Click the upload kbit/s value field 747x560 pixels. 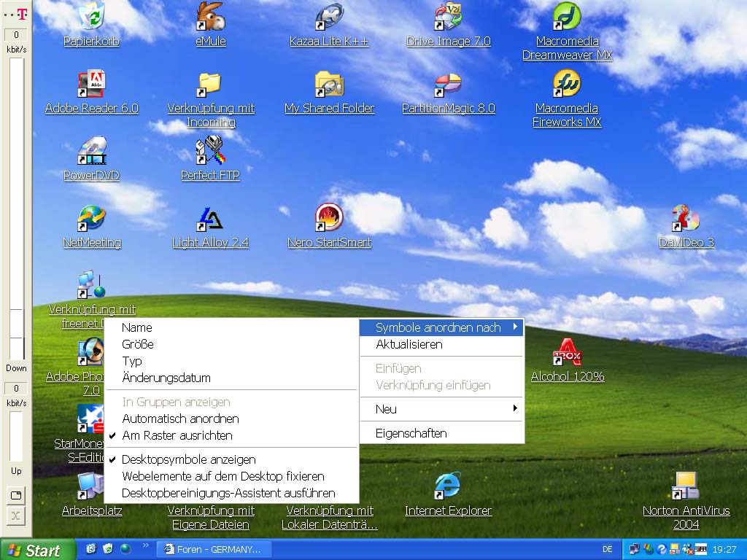[x=16, y=389]
